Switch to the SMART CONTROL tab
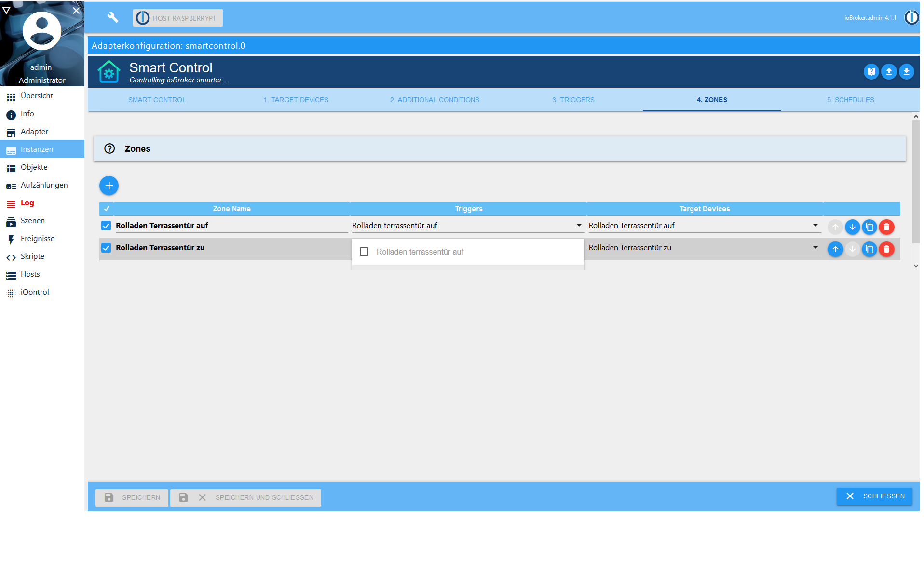The image size is (924, 563). point(157,100)
